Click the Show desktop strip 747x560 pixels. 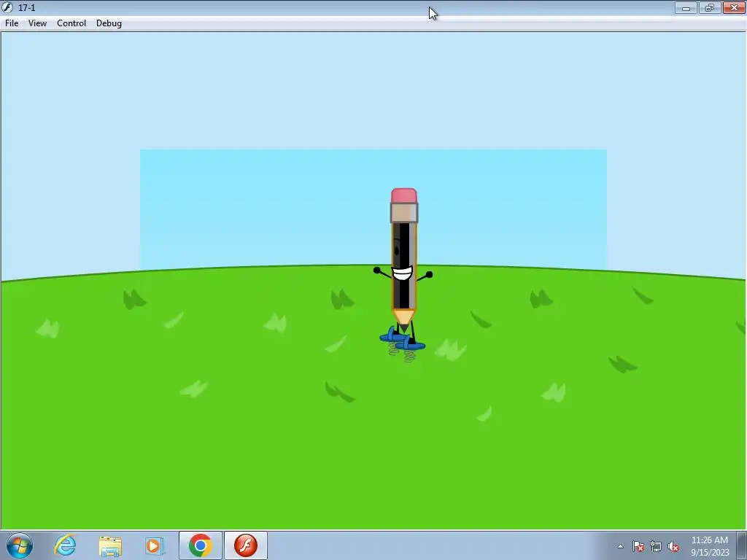pos(742,545)
